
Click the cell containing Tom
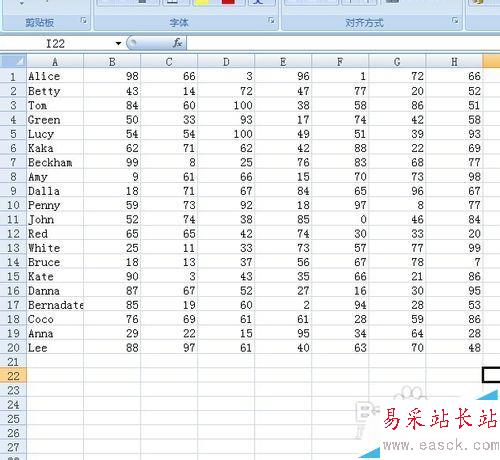tap(55, 105)
